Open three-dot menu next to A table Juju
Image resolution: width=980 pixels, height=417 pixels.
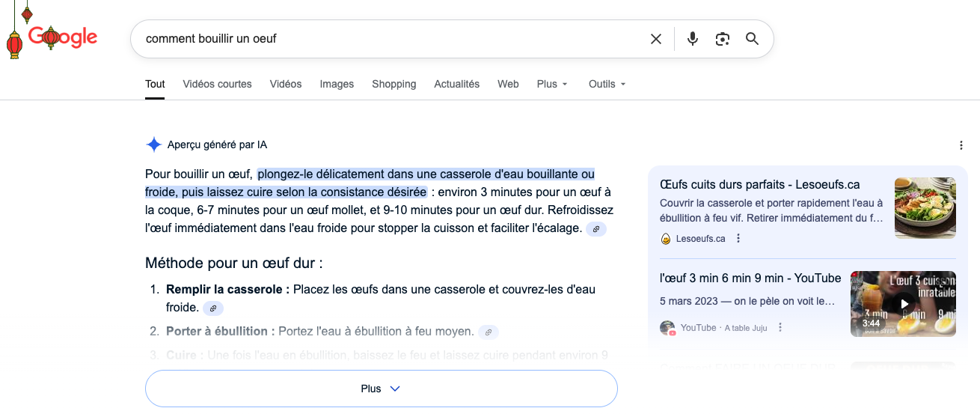780,328
